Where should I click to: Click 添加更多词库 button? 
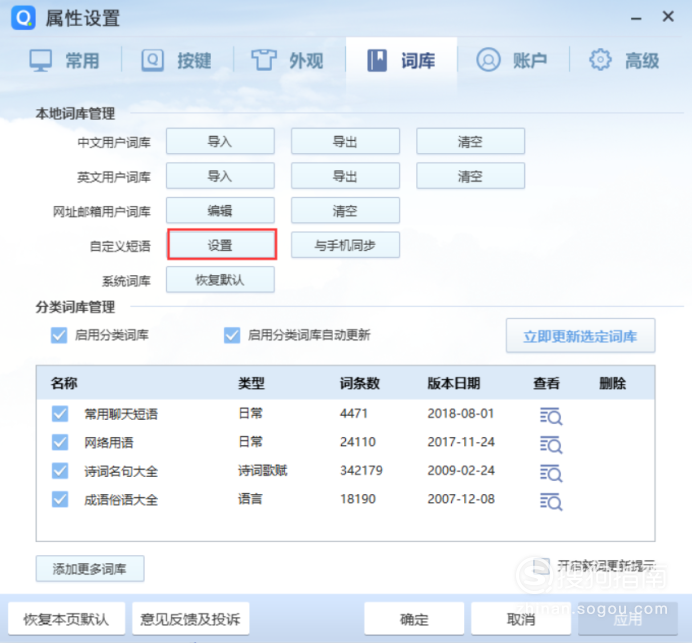(x=90, y=569)
